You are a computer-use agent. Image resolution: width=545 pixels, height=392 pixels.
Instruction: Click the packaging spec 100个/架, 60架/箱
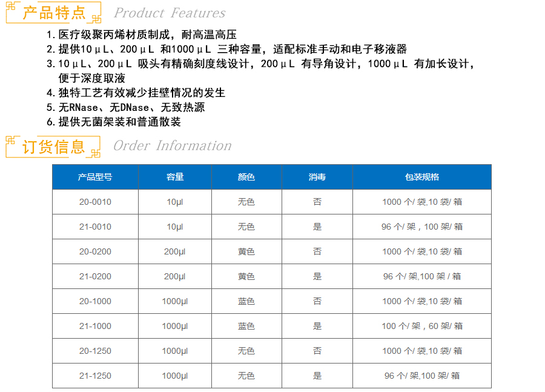[x=422, y=326]
